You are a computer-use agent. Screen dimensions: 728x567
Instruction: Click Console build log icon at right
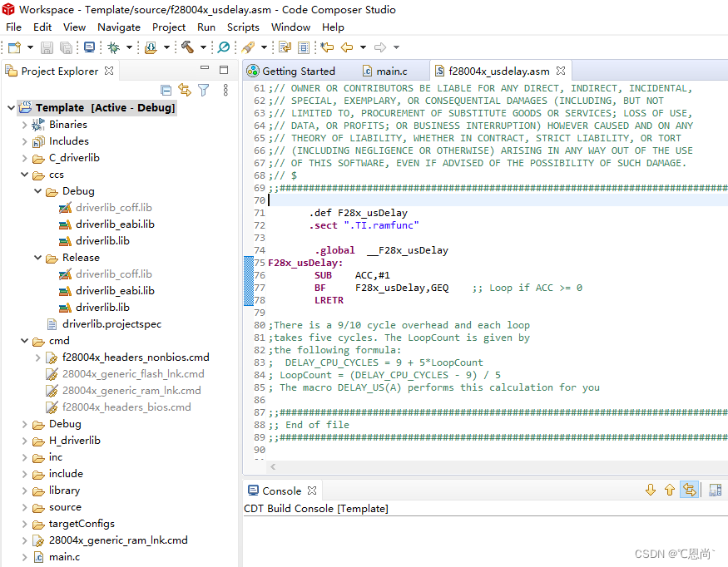(716, 490)
